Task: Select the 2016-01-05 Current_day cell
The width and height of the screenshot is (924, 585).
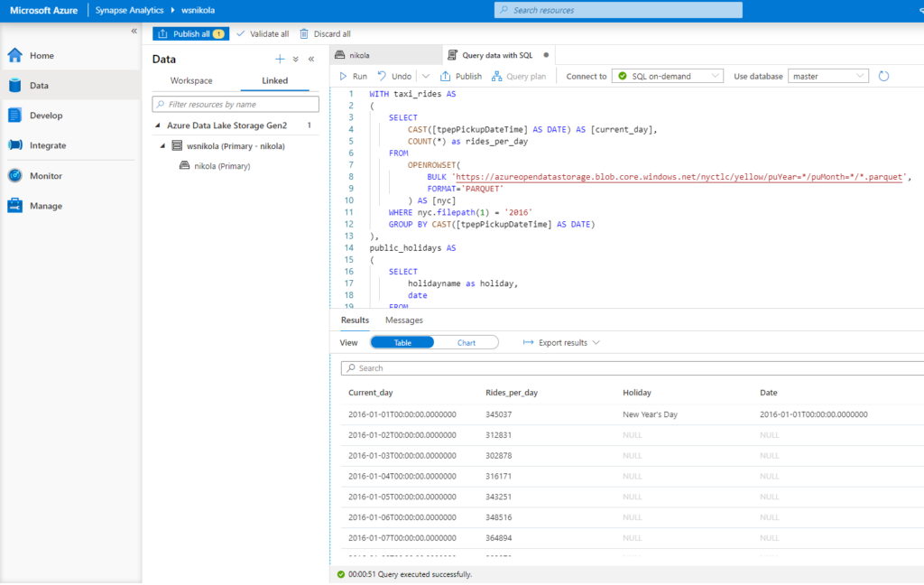Action: (x=402, y=497)
